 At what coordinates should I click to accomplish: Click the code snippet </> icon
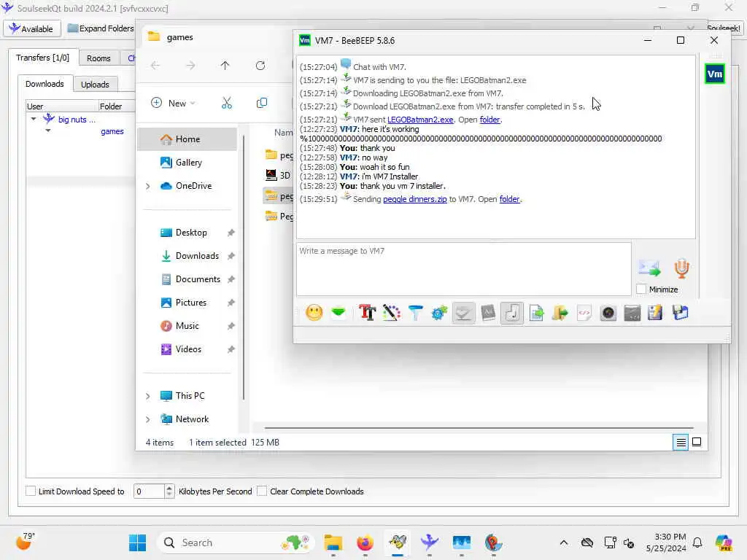pyautogui.click(x=584, y=313)
